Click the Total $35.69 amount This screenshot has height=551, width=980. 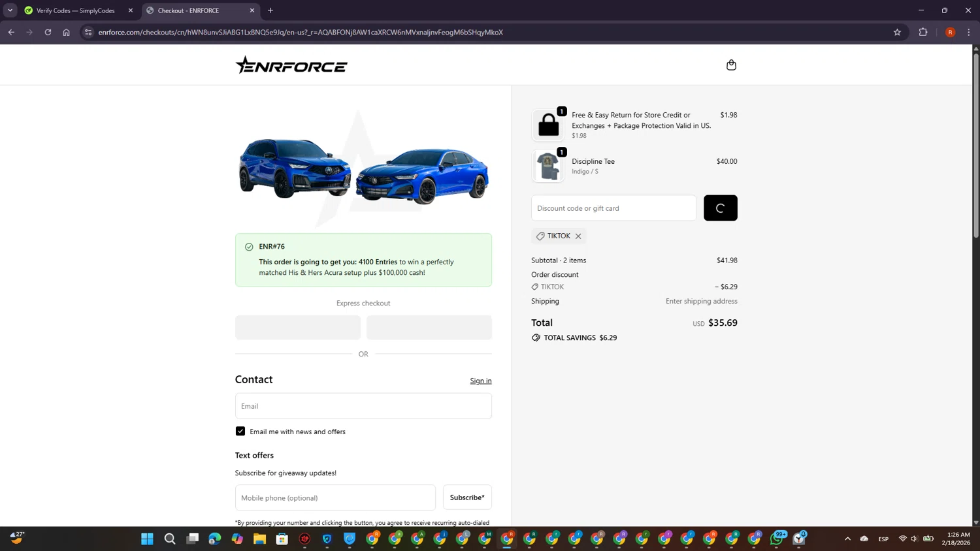click(x=723, y=323)
